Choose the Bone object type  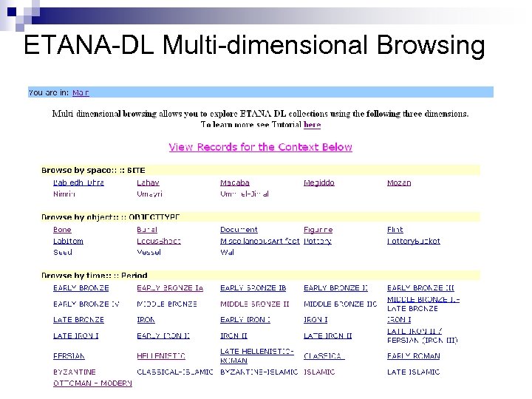click(x=62, y=230)
